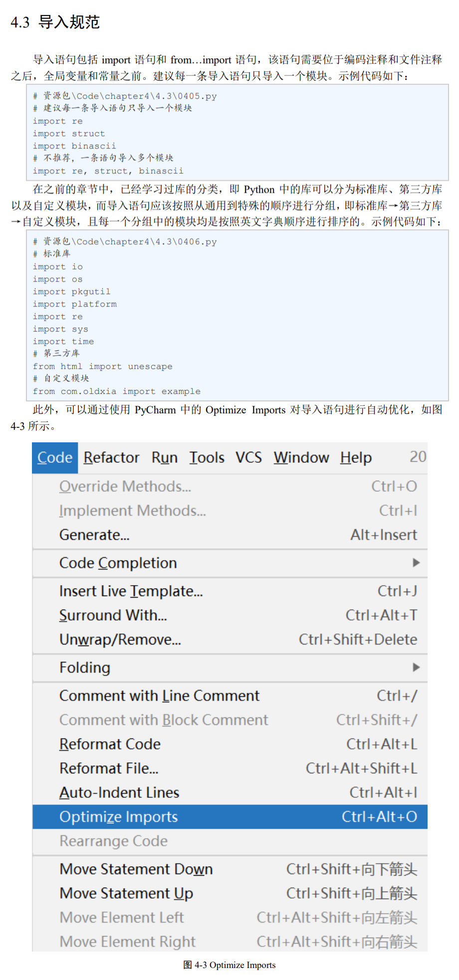
Task: Select Comment with Line Comment
Action: point(230,696)
